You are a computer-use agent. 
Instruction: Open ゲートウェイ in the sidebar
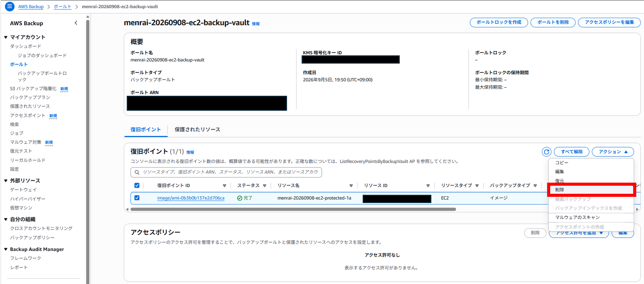pyautogui.click(x=23, y=190)
